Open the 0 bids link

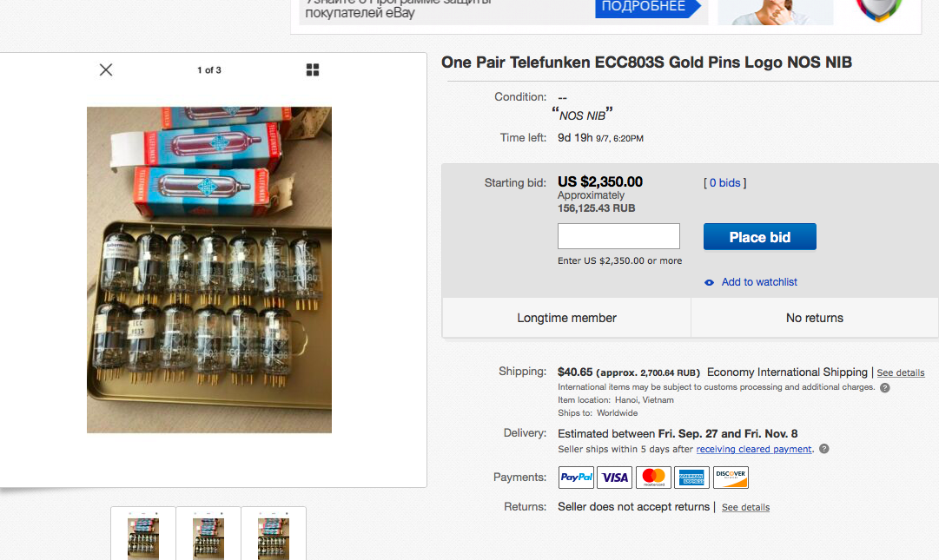pyautogui.click(x=724, y=182)
